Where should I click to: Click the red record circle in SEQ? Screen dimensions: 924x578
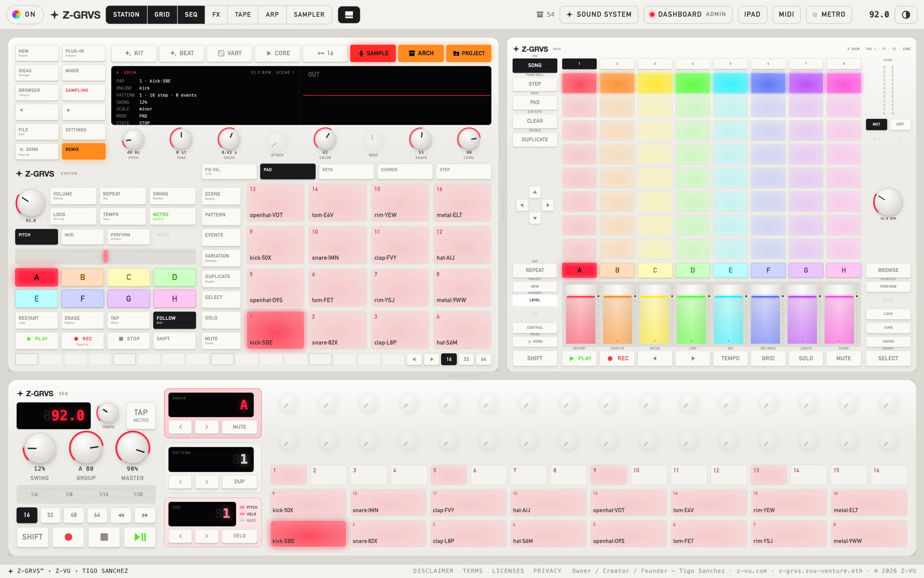(68, 537)
